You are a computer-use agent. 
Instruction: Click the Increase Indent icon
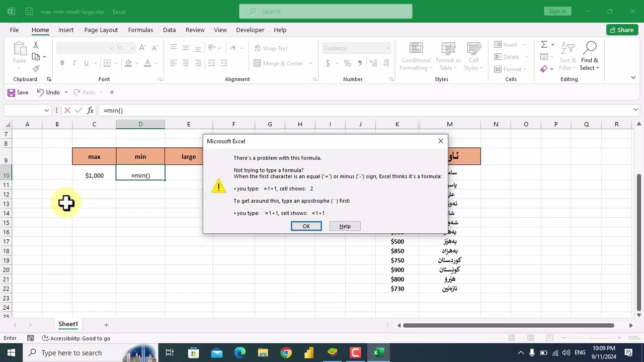pos(224,63)
